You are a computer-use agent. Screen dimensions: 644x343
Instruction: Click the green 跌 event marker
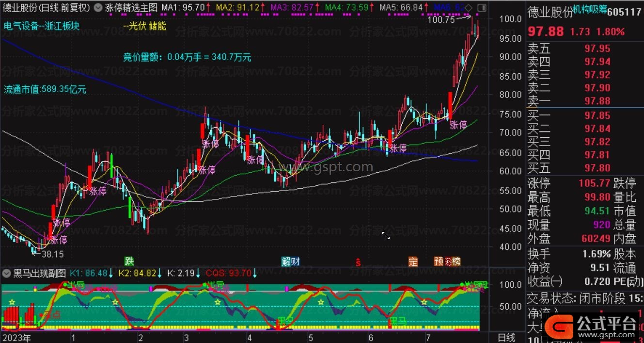coord(128,261)
